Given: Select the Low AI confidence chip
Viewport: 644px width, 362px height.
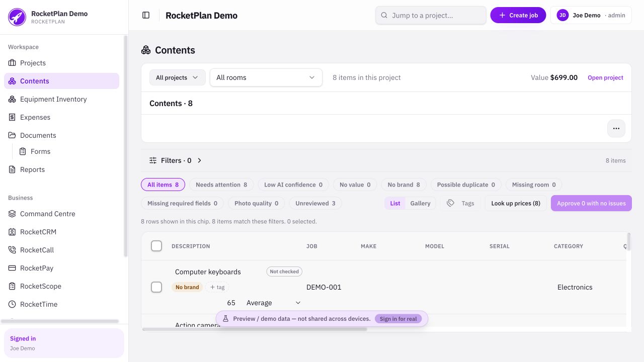Looking at the screenshot, I should tap(293, 185).
